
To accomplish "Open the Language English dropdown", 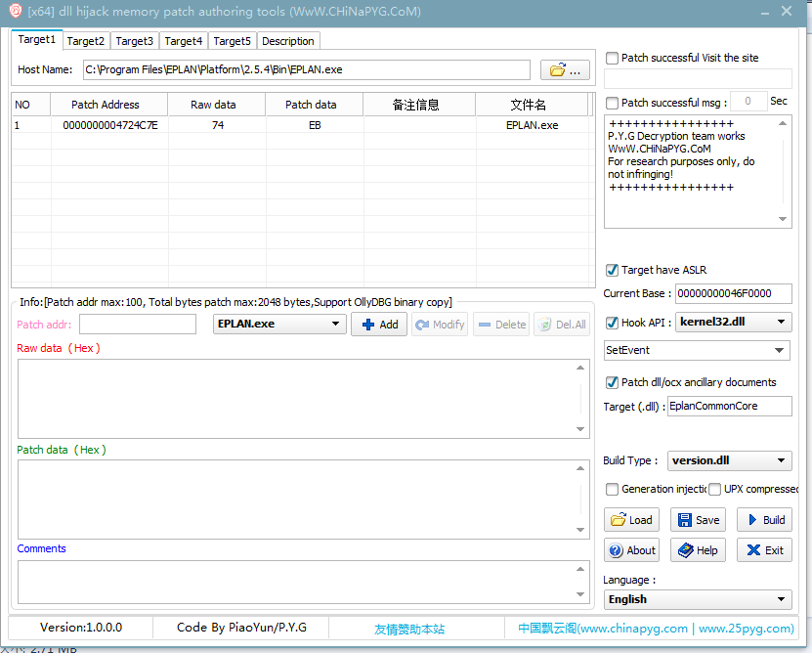I will click(698, 599).
